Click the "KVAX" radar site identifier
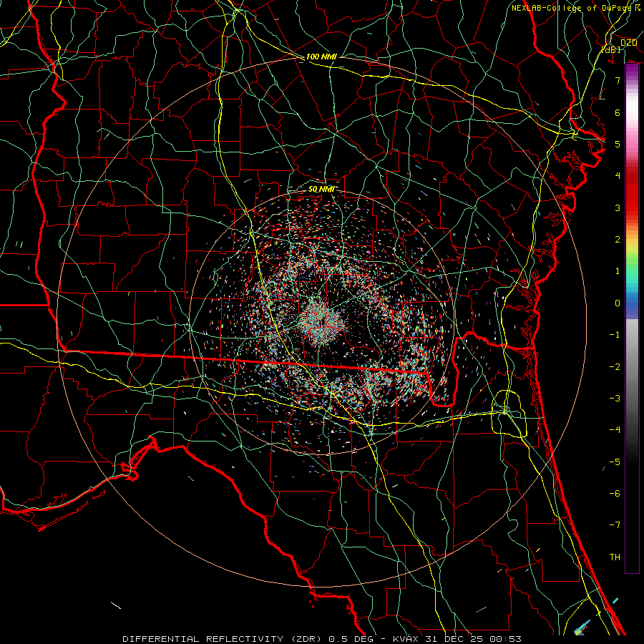This screenshot has height=644, width=644. point(406,639)
